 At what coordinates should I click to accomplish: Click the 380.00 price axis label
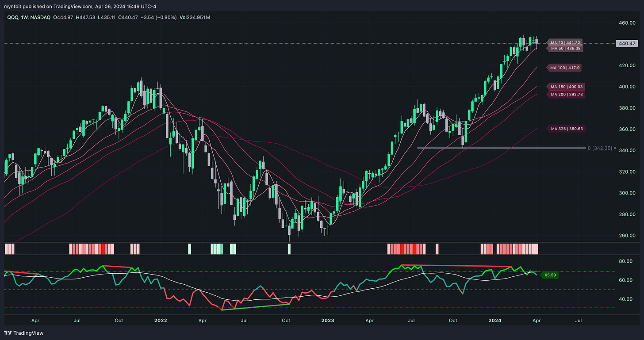pyautogui.click(x=628, y=108)
